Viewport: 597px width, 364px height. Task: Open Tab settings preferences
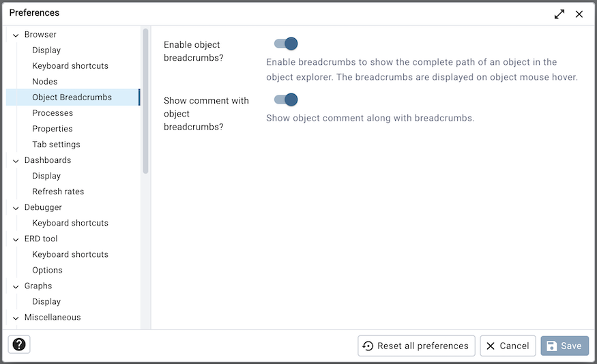click(x=57, y=145)
